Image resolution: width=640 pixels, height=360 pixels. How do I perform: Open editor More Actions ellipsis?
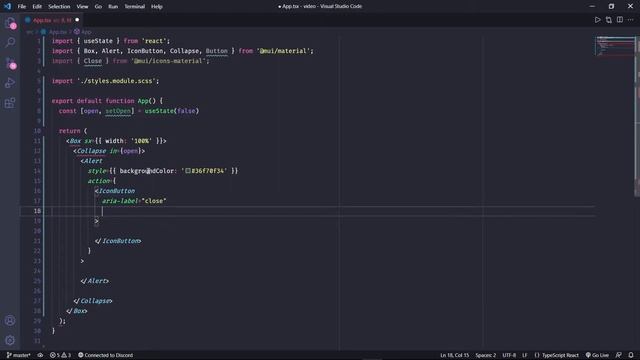pos(631,20)
